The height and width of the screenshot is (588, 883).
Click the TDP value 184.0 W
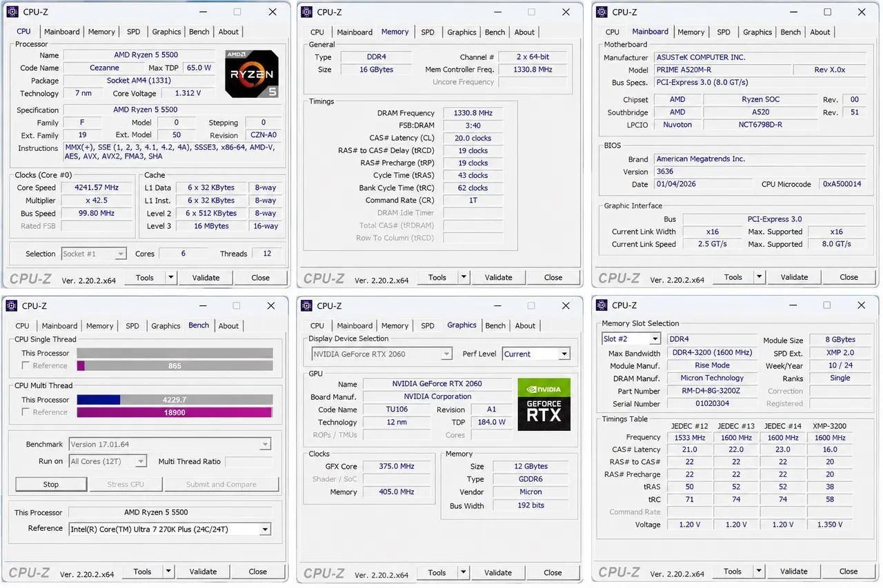pos(492,422)
